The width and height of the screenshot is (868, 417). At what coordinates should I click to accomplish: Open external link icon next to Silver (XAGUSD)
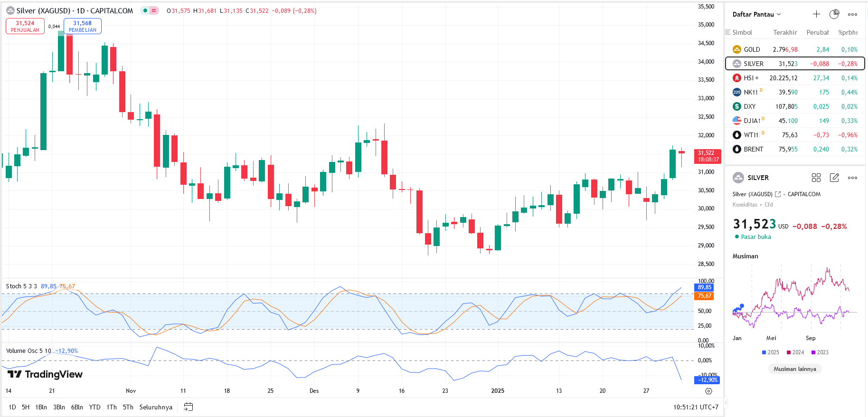click(778, 194)
